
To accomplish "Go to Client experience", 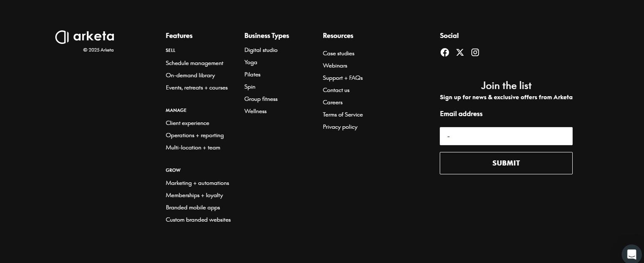I will [x=187, y=123].
